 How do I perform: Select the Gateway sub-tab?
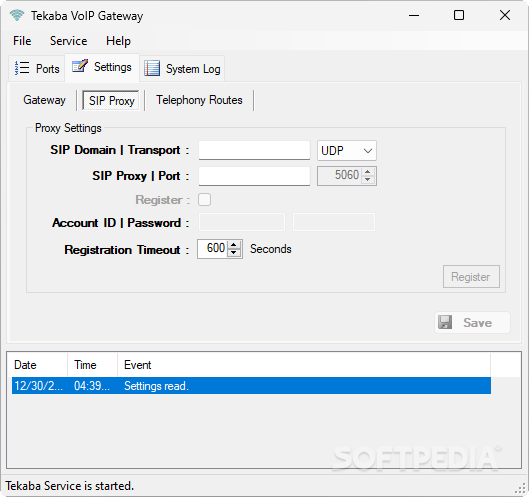44,100
